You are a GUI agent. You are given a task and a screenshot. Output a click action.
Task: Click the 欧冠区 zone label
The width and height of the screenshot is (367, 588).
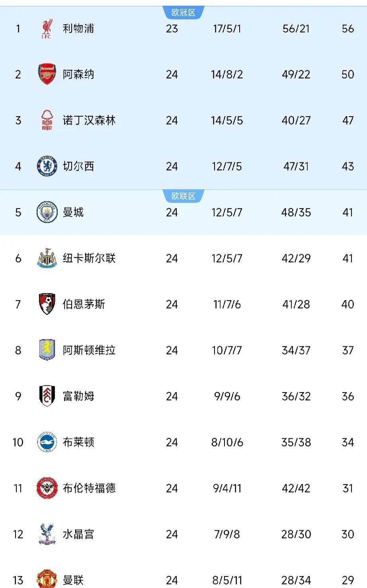[x=183, y=13]
